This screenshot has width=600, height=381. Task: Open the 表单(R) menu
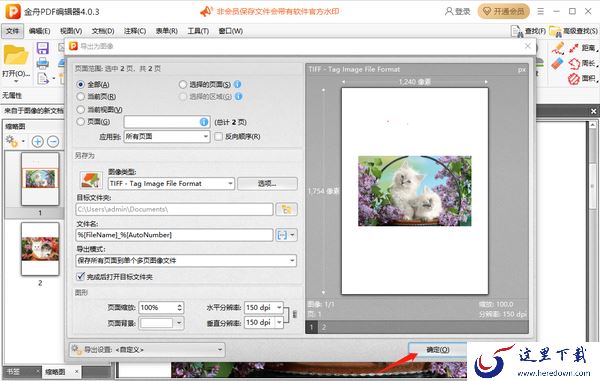(166, 31)
